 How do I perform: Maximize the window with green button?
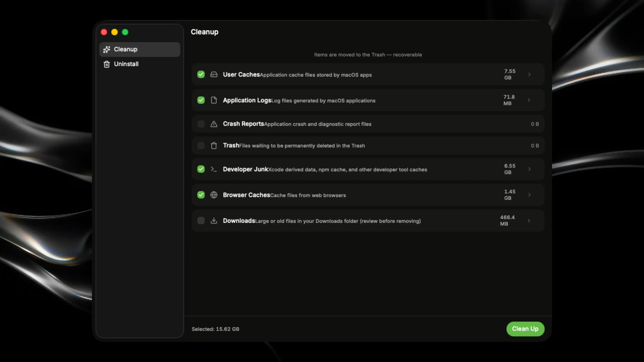tap(125, 32)
